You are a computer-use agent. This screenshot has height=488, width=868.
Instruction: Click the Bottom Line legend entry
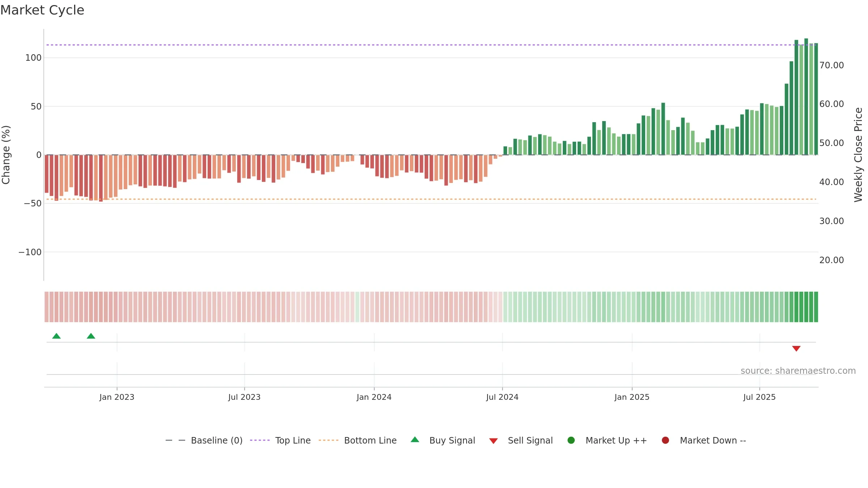click(x=358, y=440)
